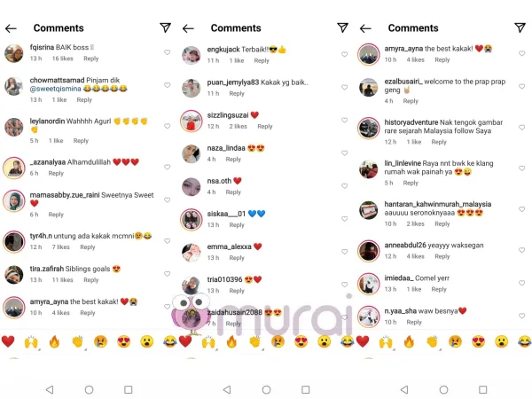The height and width of the screenshot is (399, 532).
Task: Open leylanordin's avatar
Action: [x=14, y=127]
